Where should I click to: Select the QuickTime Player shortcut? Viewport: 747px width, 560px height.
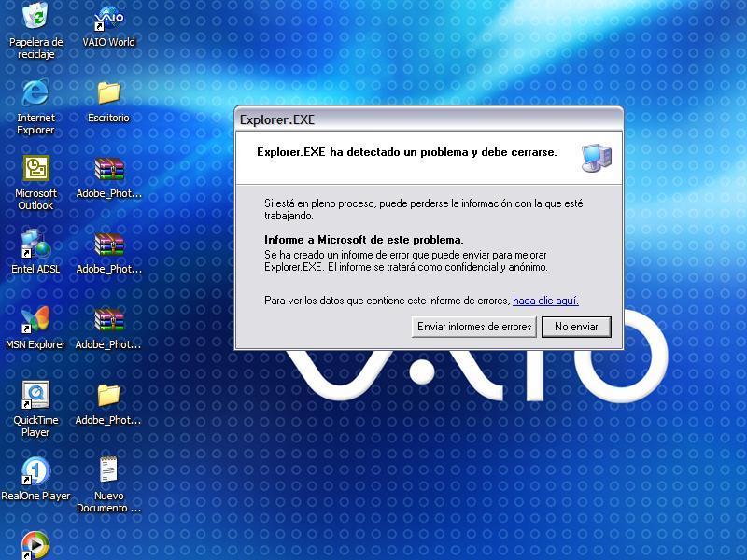click(35, 396)
